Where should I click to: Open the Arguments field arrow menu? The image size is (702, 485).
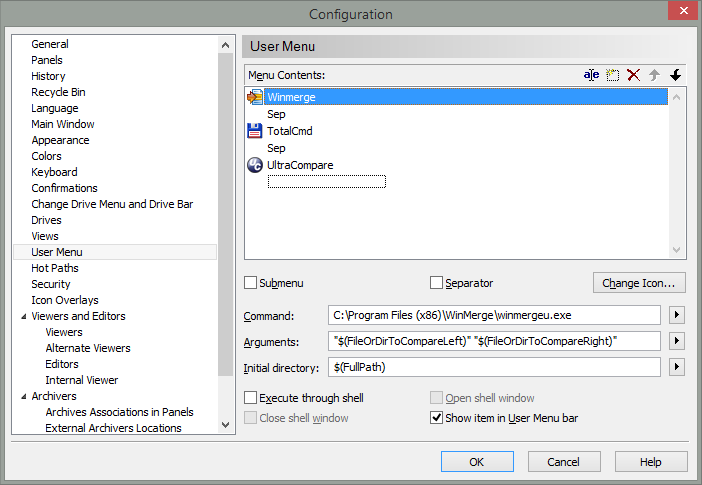point(676,341)
